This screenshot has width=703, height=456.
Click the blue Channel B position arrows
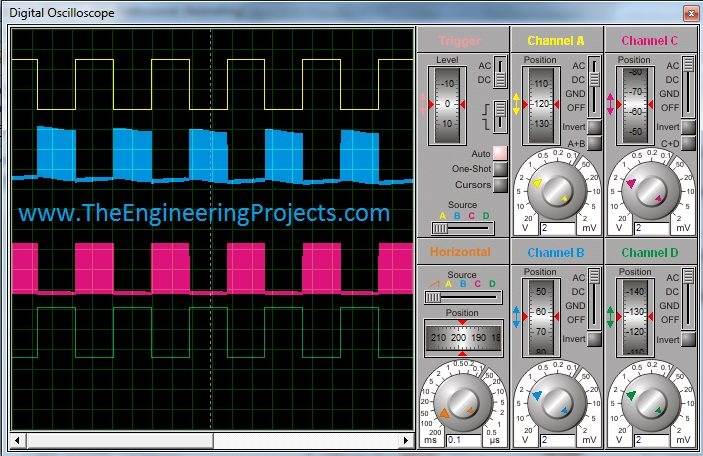516,317
